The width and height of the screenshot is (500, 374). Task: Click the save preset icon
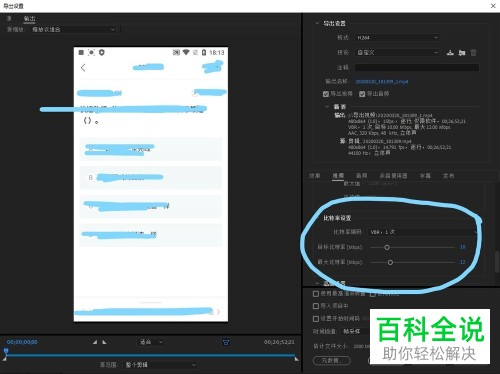point(450,52)
